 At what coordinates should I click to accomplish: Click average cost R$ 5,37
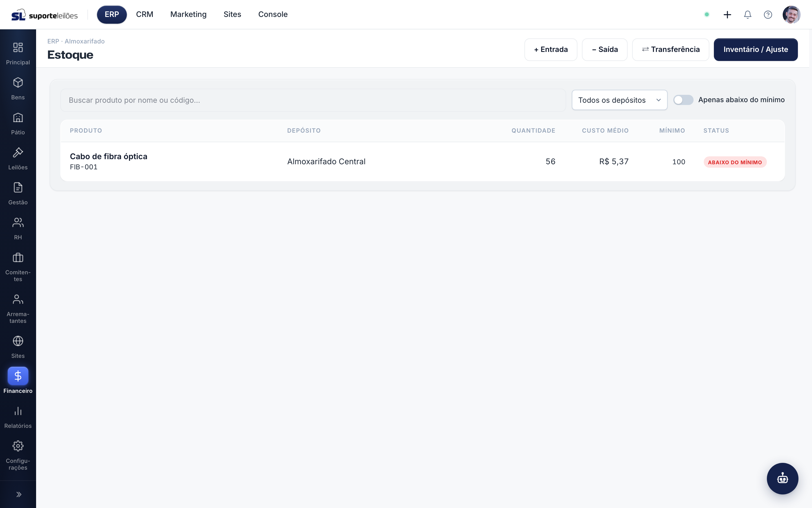coord(614,162)
